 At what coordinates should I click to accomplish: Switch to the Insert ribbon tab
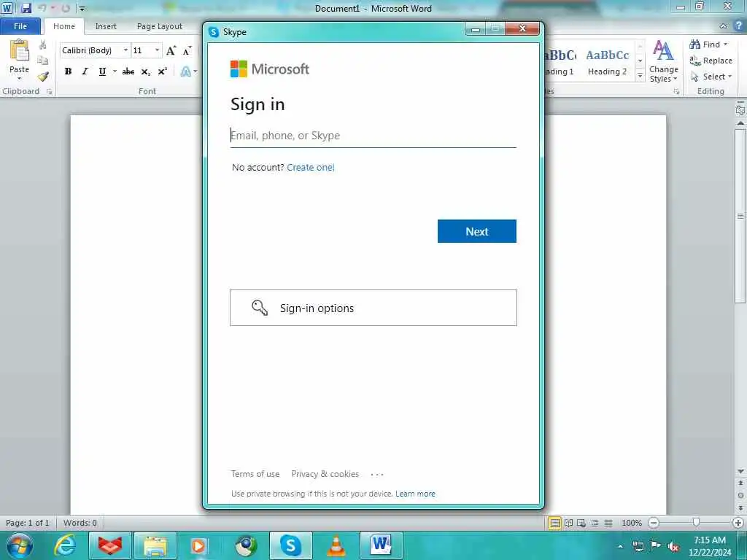coord(106,26)
